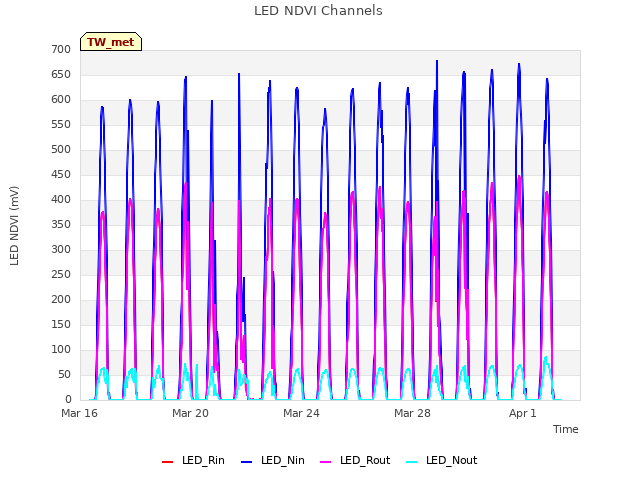Screen dimensions: 640x480
Task: Click the x-axis label Time
Action: (566, 429)
